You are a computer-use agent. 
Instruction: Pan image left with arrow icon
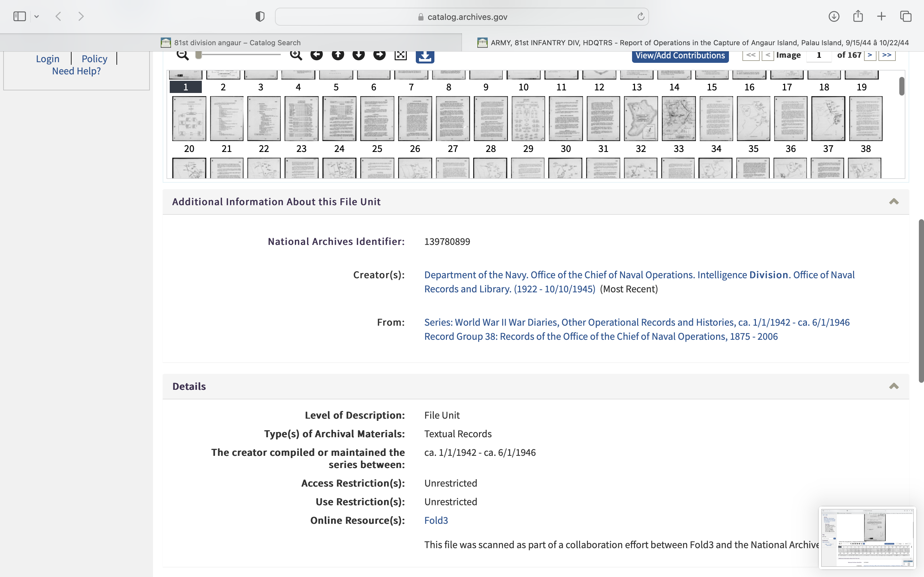pos(317,55)
